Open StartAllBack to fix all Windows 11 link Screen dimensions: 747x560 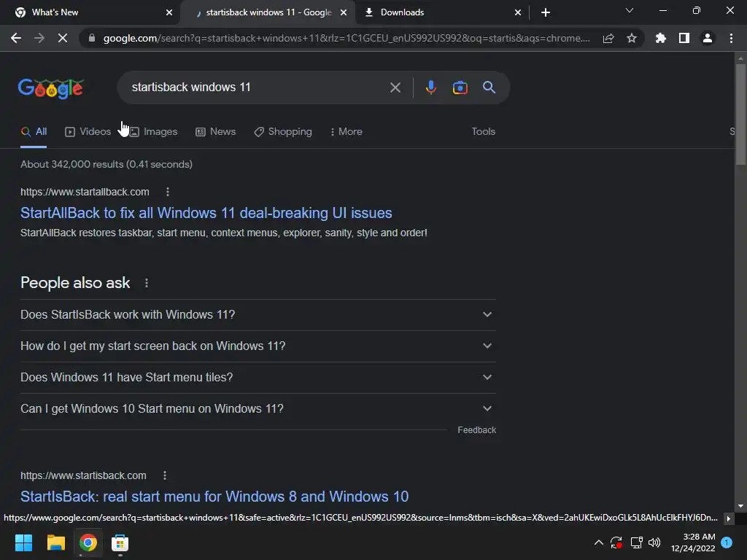206,213
